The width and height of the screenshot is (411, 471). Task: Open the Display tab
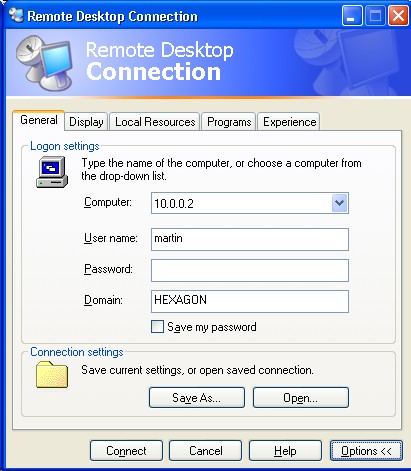86,122
